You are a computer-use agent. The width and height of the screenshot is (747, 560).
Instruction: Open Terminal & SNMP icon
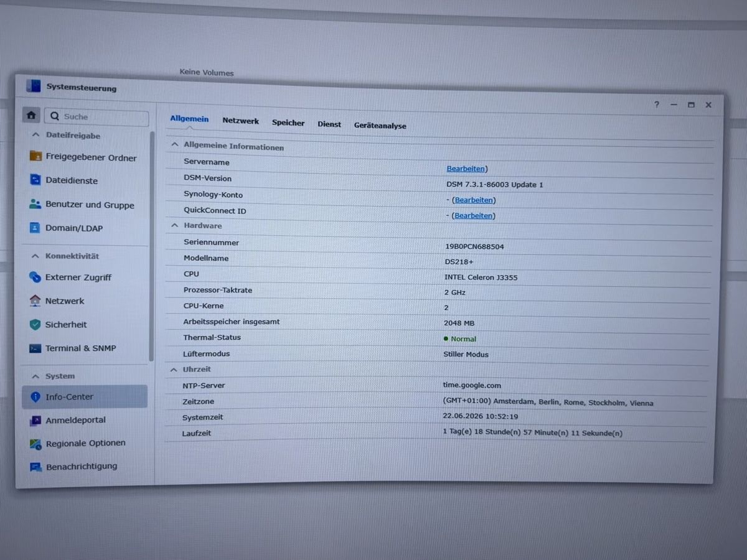35,348
